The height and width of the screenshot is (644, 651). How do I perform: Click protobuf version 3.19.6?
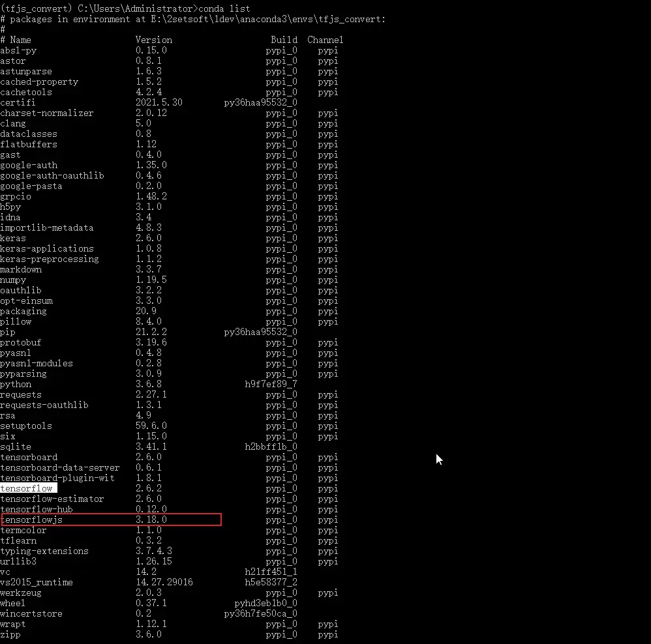coord(151,342)
